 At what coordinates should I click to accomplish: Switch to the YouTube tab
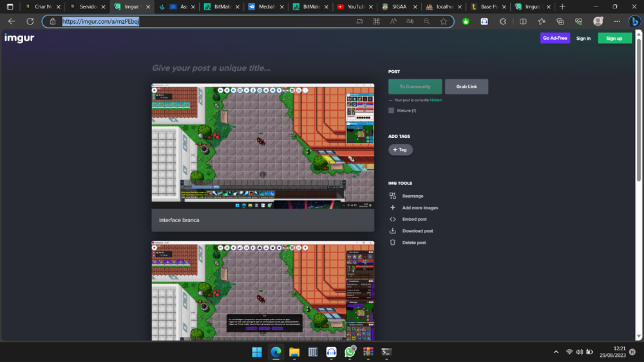click(351, 6)
